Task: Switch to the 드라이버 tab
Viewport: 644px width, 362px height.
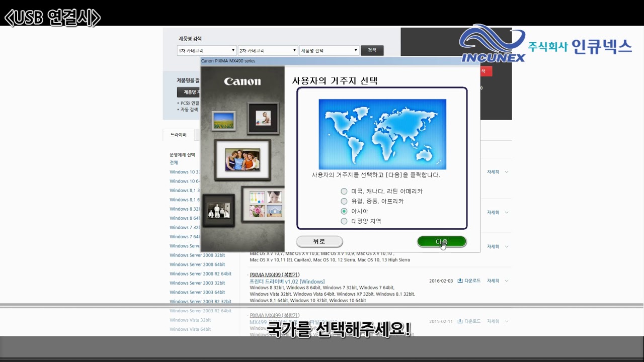Action: [x=179, y=135]
